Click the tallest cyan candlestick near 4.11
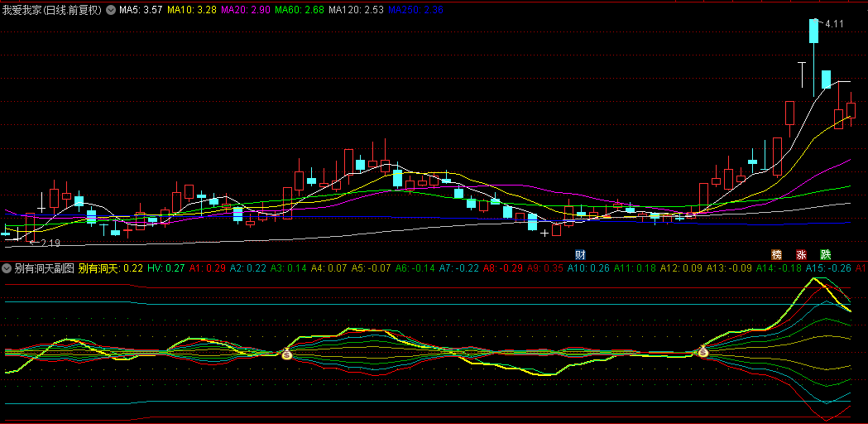Screen dimensions: 868x424 pyautogui.click(x=813, y=31)
